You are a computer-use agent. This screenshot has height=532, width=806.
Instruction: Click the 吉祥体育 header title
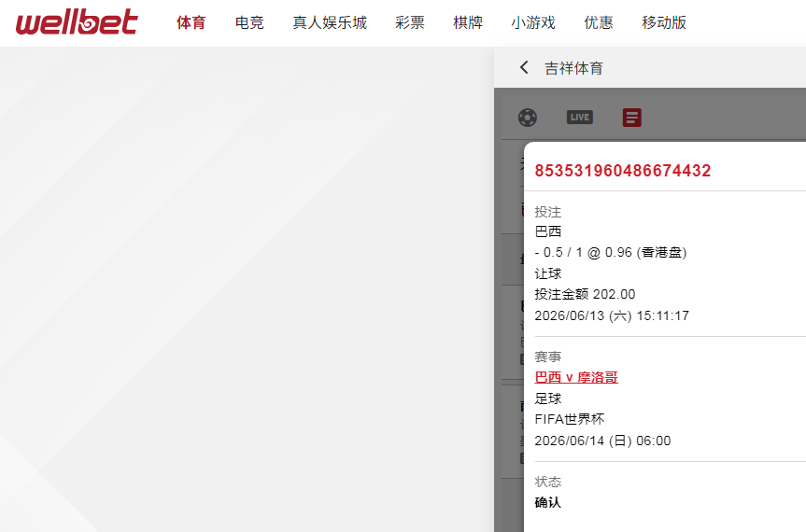pyautogui.click(x=573, y=68)
